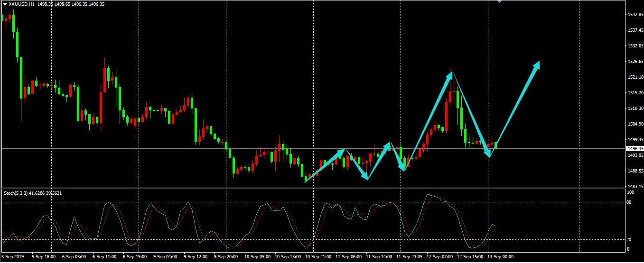Click price level 1493.95 on the axis

[x=635, y=155]
